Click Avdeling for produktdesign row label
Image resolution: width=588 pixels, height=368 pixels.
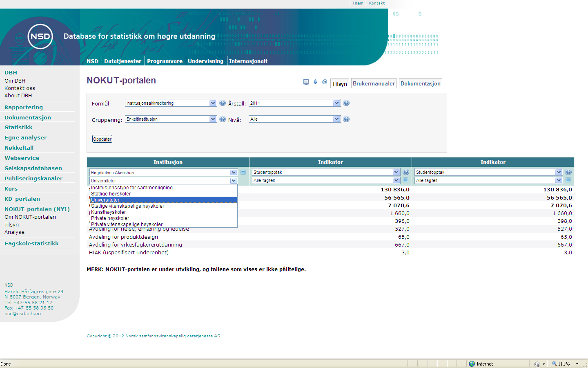coord(123,237)
